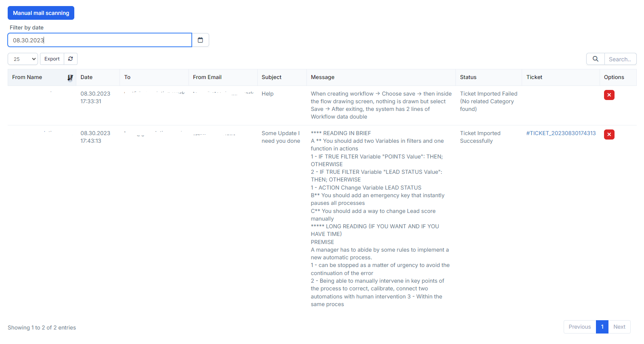Sort by From Name column icon
The image size is (644, 344).
click(x=70, y=77)
